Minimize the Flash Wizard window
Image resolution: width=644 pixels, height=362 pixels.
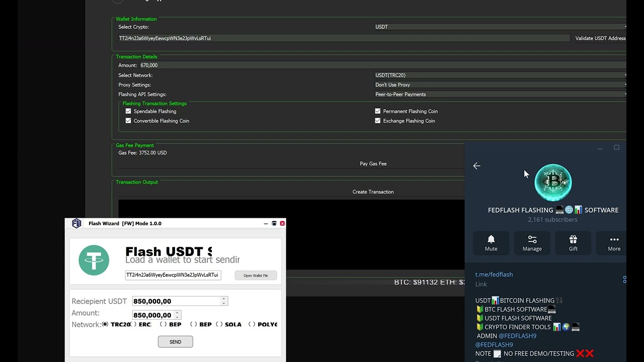(266, 223)
